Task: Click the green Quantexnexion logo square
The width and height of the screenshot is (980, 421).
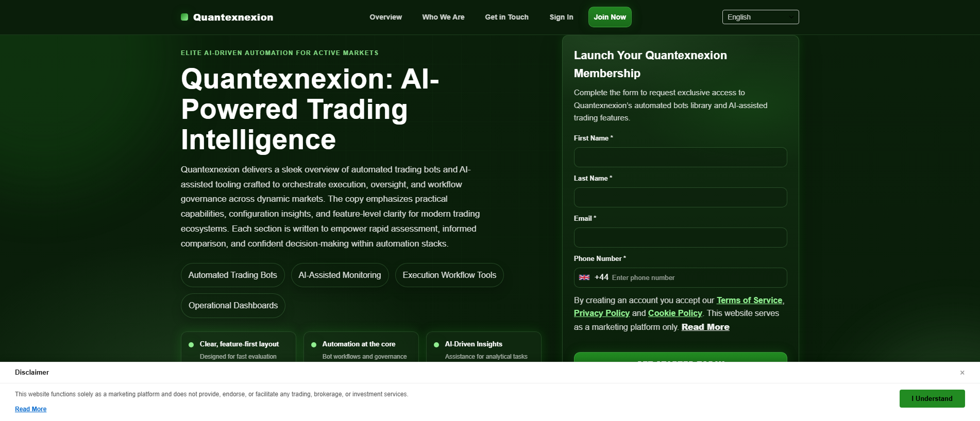Action: 184,17
